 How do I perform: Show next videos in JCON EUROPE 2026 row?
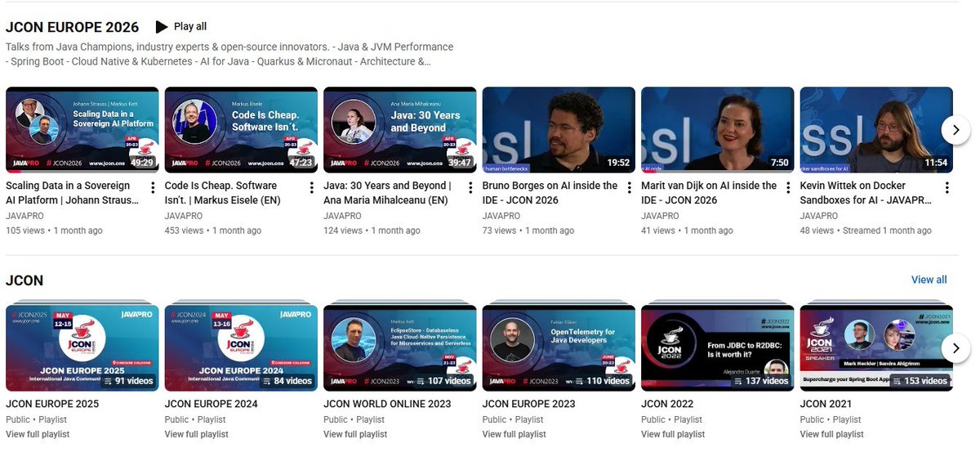click(x=955, y=129)
